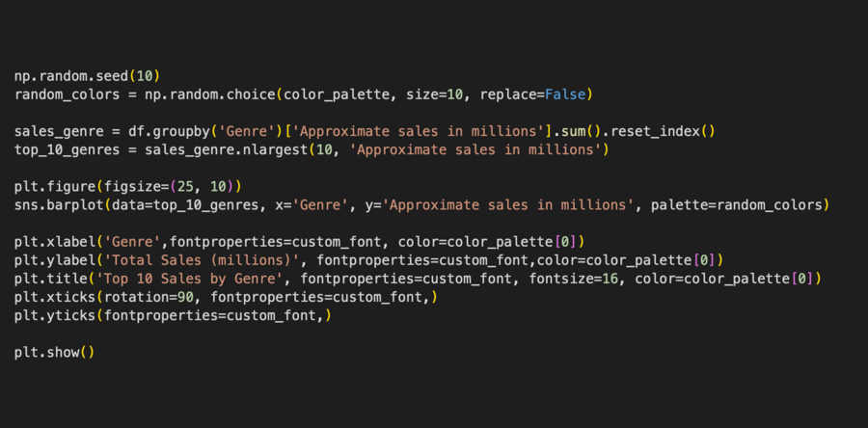The height and width of the screenshot is (428, 868).
Task: Click the reset_index() method call
Action: [658, 131]
